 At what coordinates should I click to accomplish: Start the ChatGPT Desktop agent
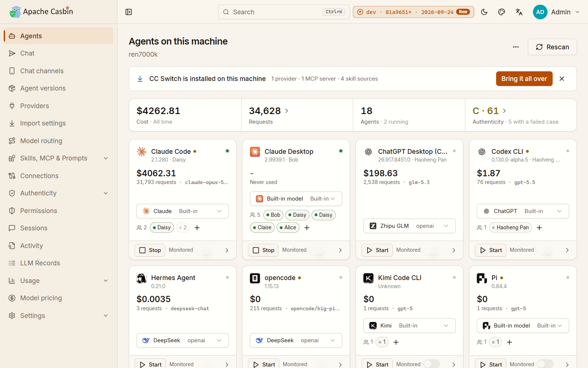click(377, 250)
